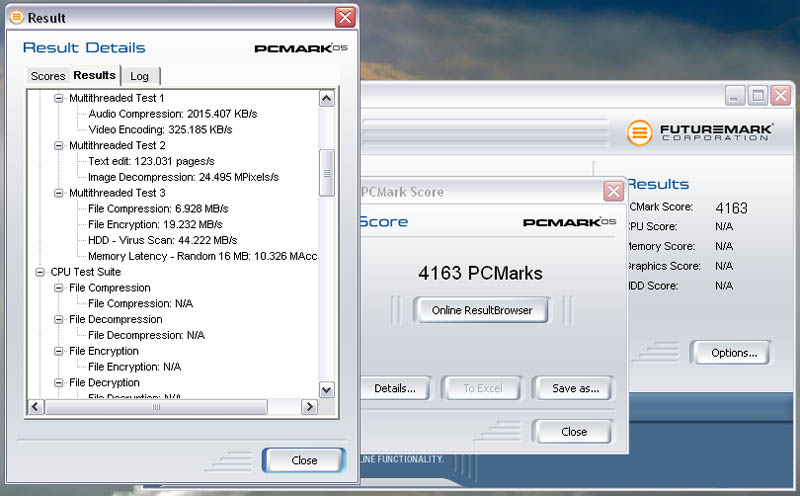Close the main PCMark window

click(781, 96)
